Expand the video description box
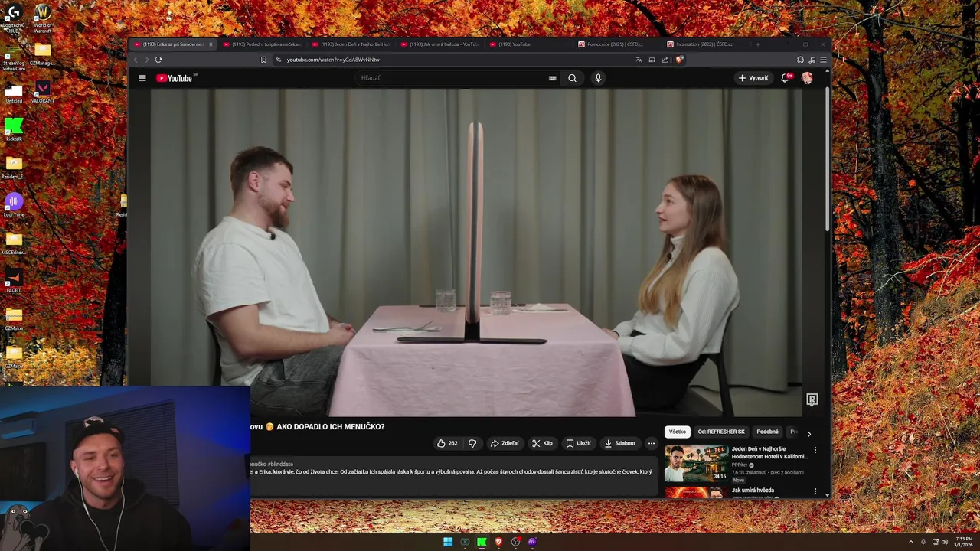980x551 pixels. click(x=453, y=477)
